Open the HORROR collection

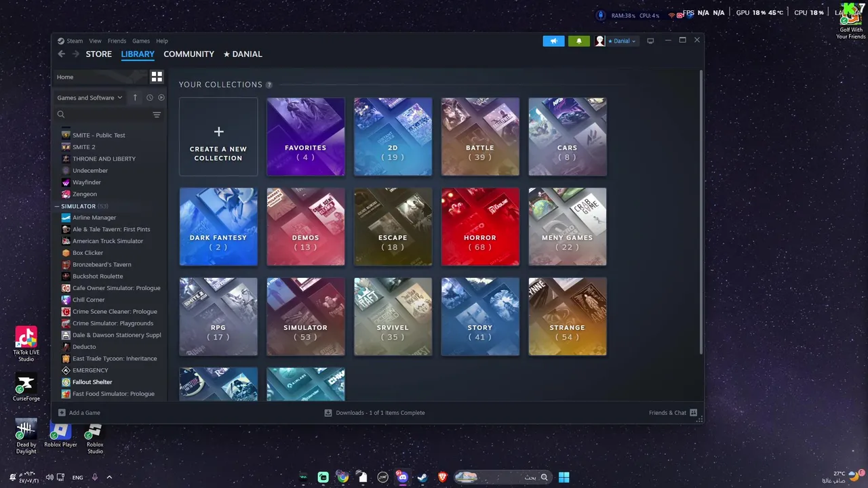(480, 227)
